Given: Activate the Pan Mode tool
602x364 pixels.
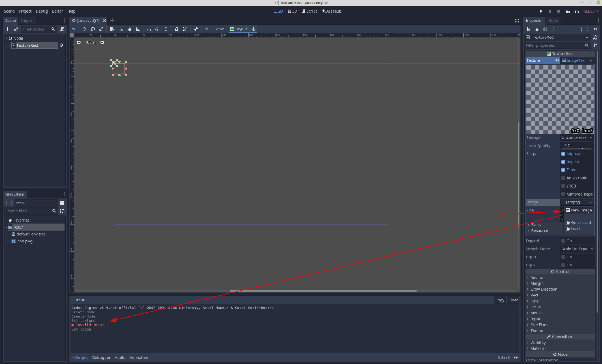Looking at the screenshot, I should click(x=129, y=29).
